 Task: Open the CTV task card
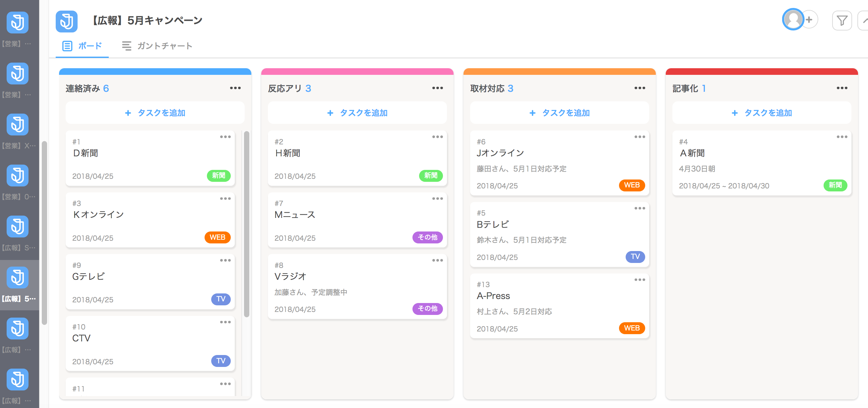coord(150,343)
